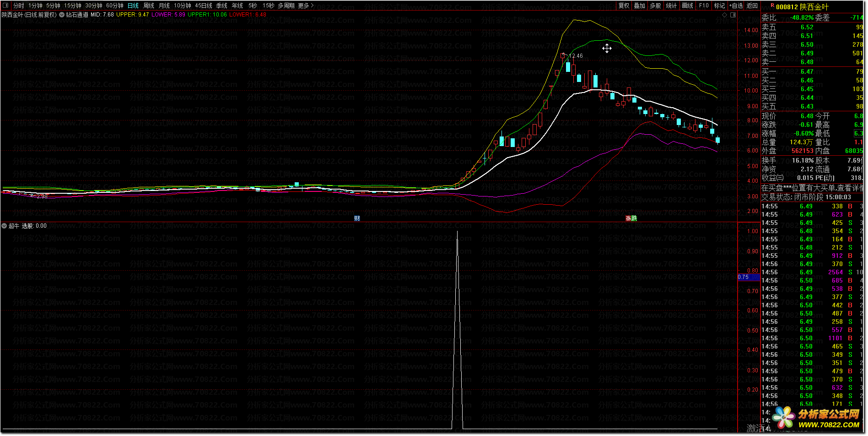Screen dimensions: 868x436
Task: Add stock with +自选 button
Action: tap(736, 5)
